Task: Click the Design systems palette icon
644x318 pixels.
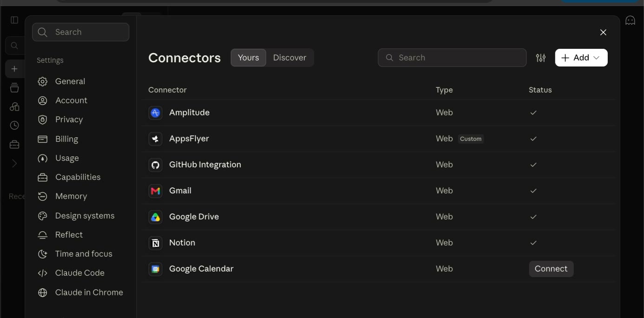Action: click(43, 216)
